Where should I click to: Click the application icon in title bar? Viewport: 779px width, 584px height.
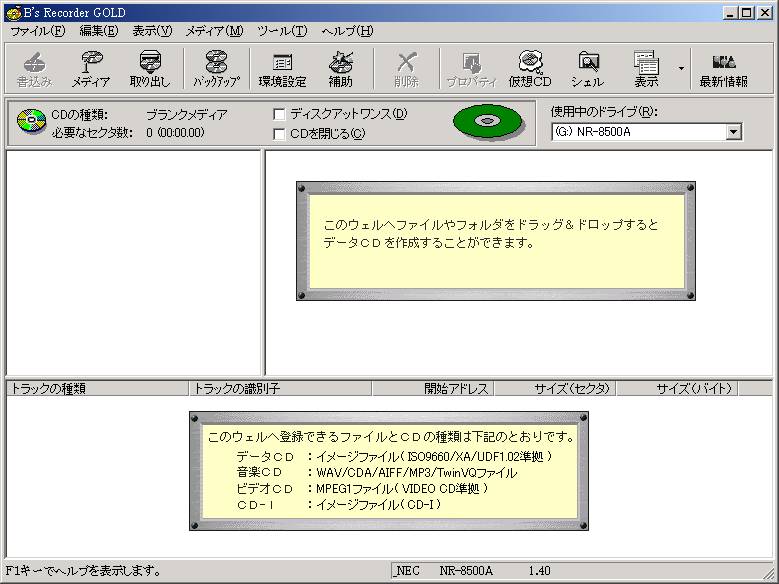tap(13, 13)
